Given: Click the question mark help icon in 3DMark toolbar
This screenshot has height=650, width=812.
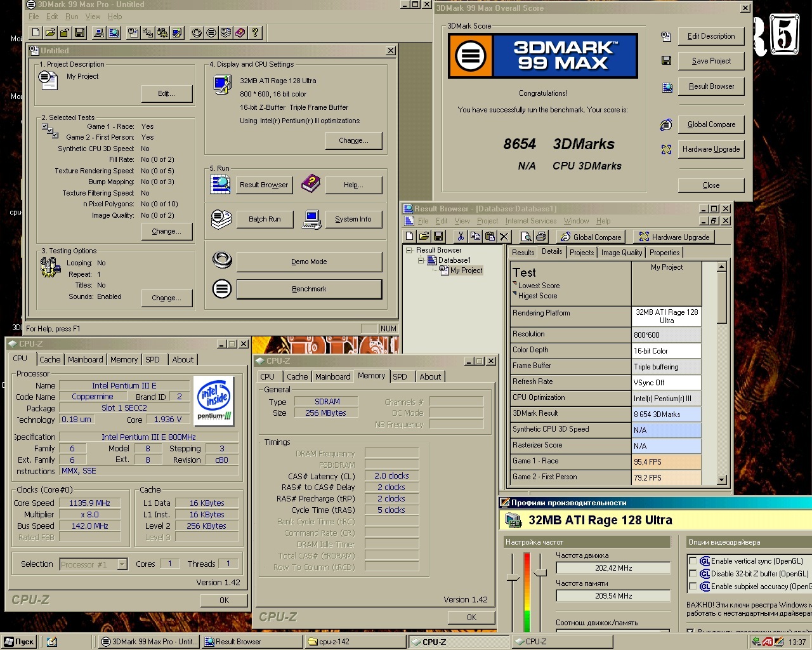Looking at the screenshot, I should click(255, 33).
